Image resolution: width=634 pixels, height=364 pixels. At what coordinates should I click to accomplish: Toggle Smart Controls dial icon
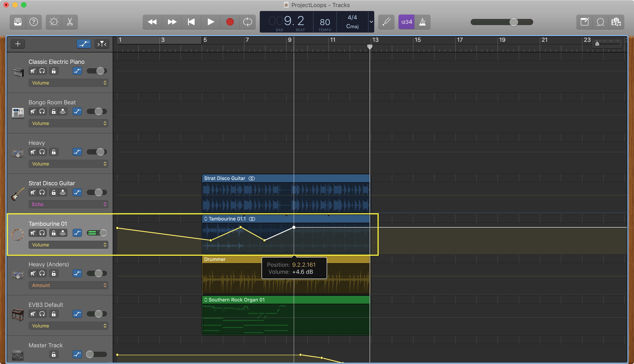54,22
